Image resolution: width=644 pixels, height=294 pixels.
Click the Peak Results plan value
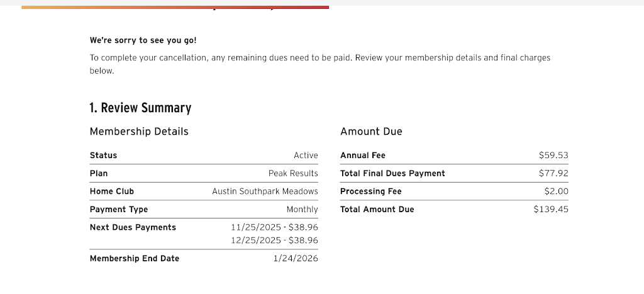293,173
